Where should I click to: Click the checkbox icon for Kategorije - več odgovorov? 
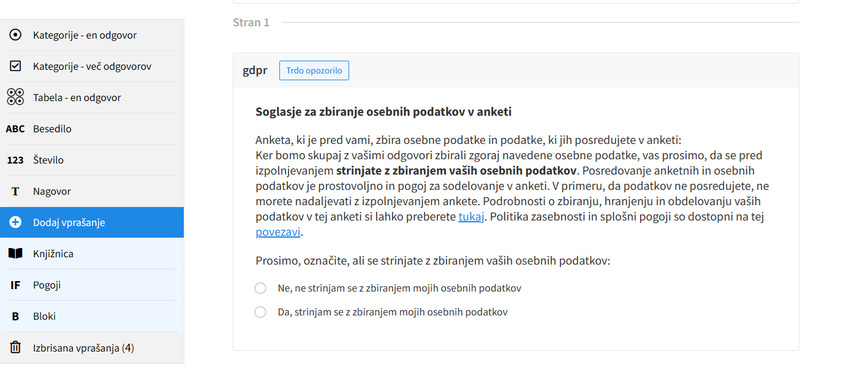click(x=16, y=66)
